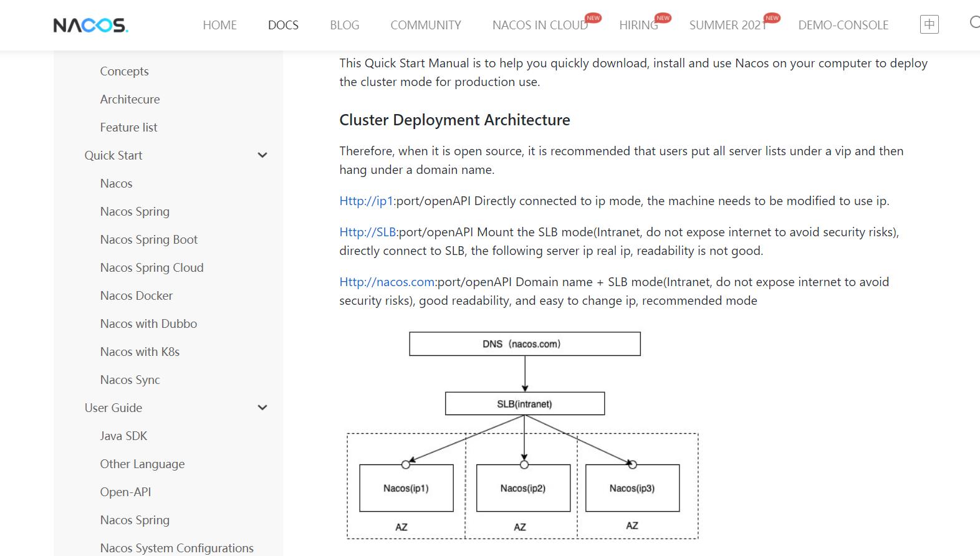Open the Nacos with K8s page
Viewport: 980px width, 556px height.
pyautogui.click(x=140, y=352)
